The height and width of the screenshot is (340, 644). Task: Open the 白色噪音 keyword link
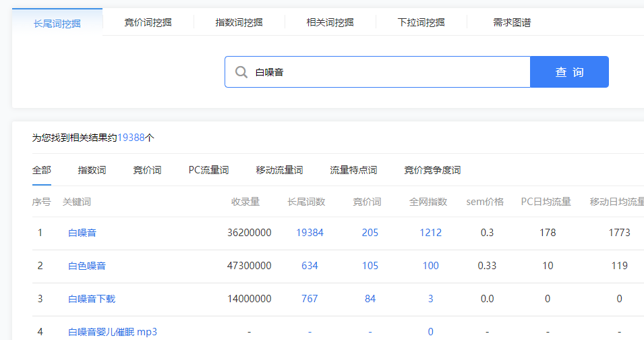coord(87,266)
